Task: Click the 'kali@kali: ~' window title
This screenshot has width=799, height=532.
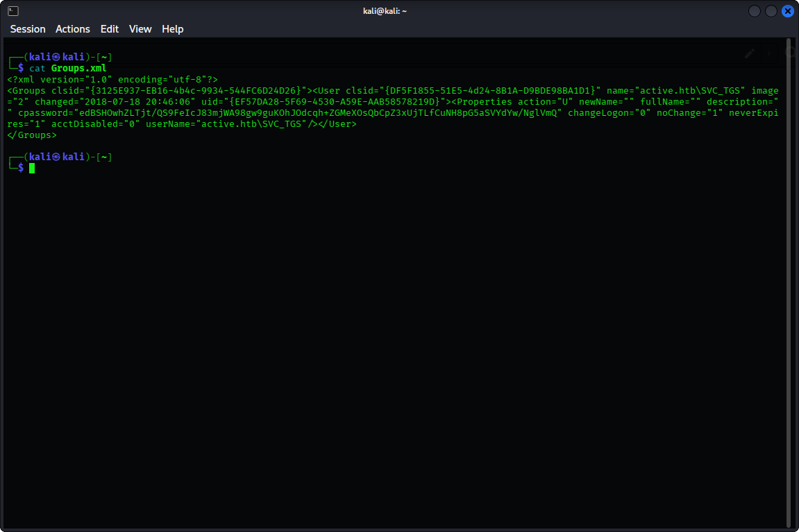Action: [385, 10]
